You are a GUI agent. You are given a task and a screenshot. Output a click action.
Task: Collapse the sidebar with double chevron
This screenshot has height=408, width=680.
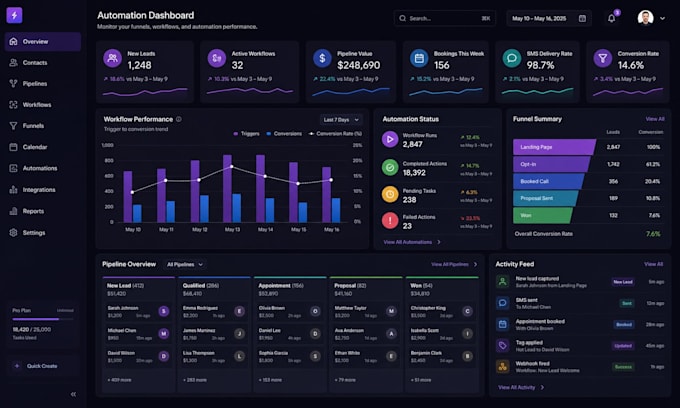[73, 394]
